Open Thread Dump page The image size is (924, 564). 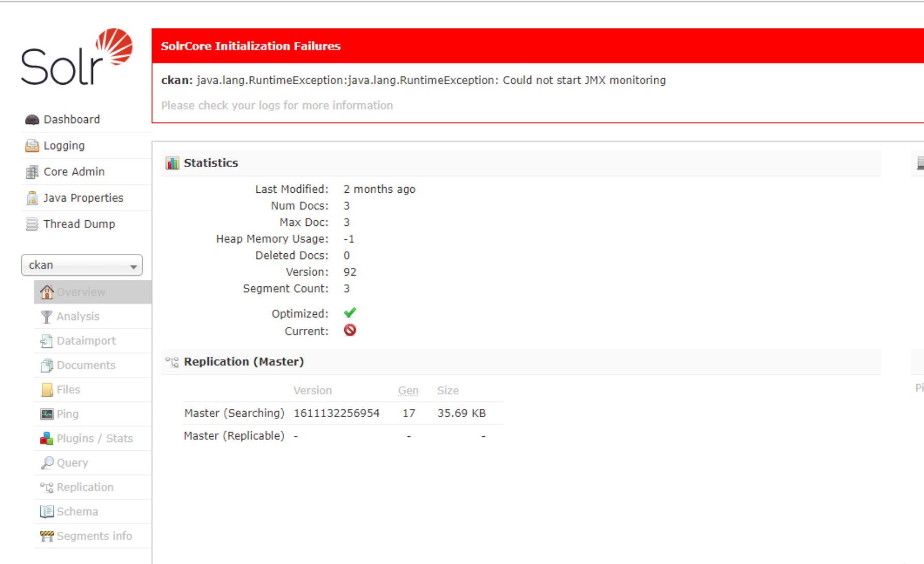[x=79, y=224]
